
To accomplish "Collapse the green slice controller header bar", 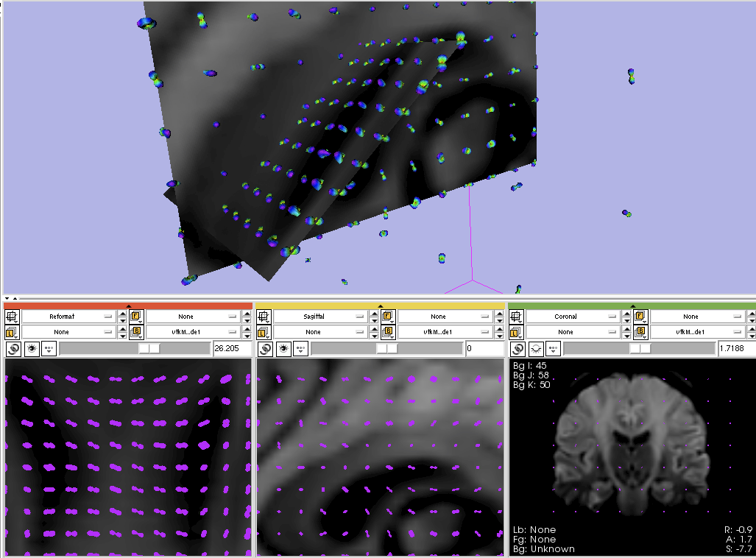I will point(632,305).
